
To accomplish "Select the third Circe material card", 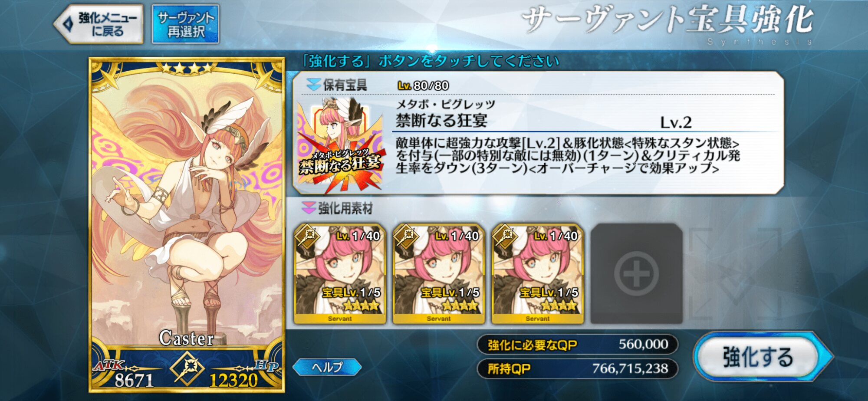I will [x=538, y=273].
